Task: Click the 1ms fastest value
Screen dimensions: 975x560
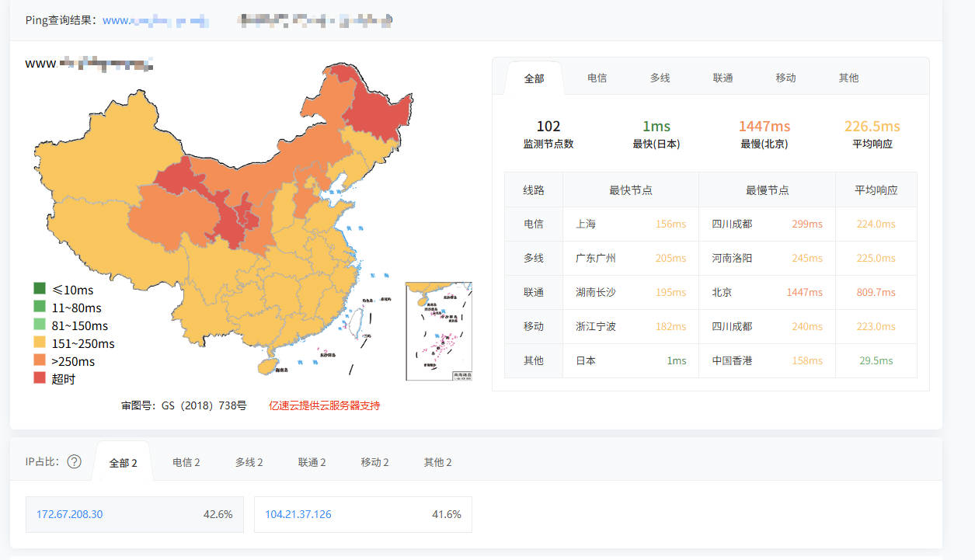Action: click(656, 126)
